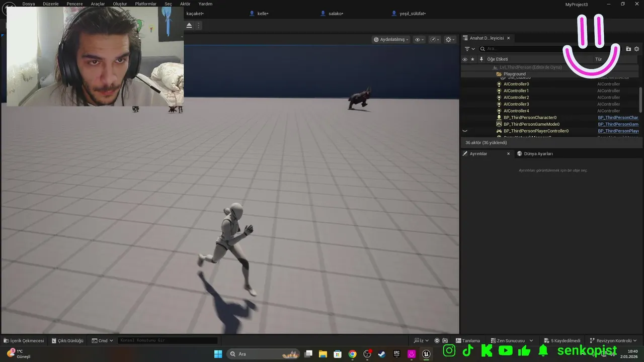Open the Windows Start menu

[x=218, y=354]
